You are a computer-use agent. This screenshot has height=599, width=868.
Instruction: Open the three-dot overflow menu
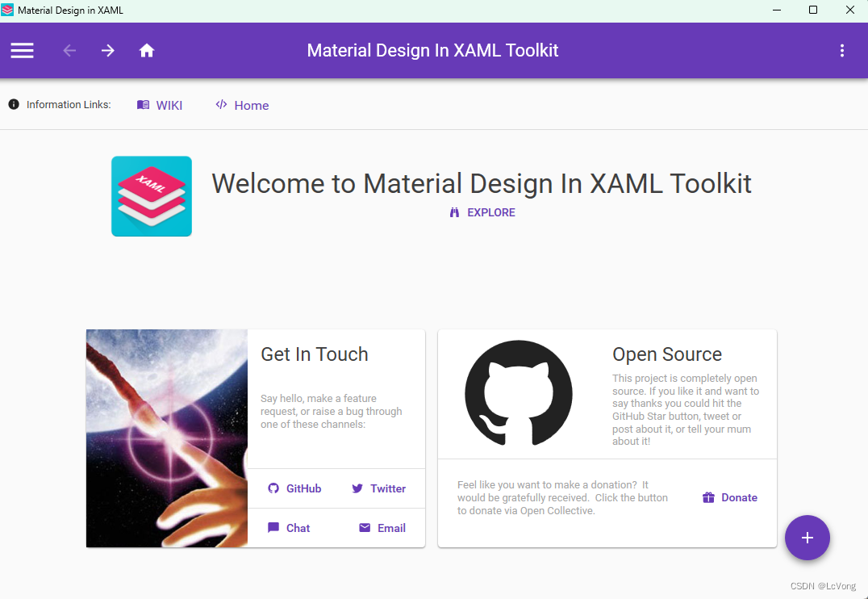pyautogui.click(x=841, y=50)
